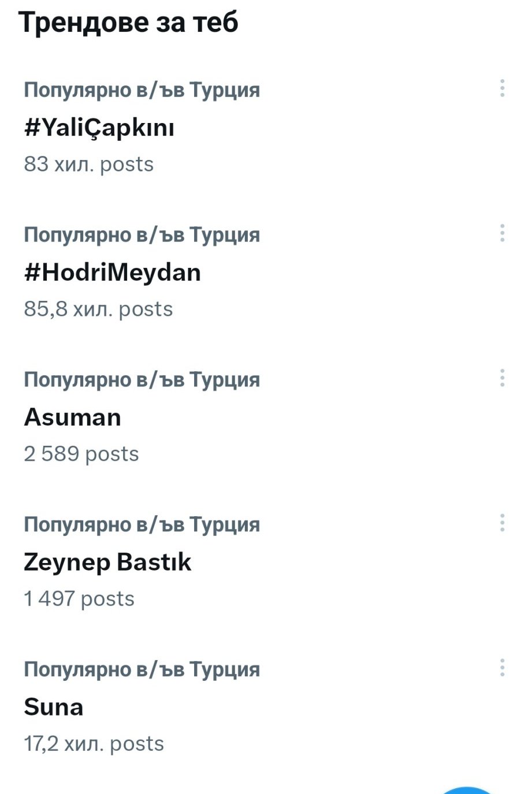View the Zeynep Bastık trending topic
532x794 pixels.
(x=107, y=562)
